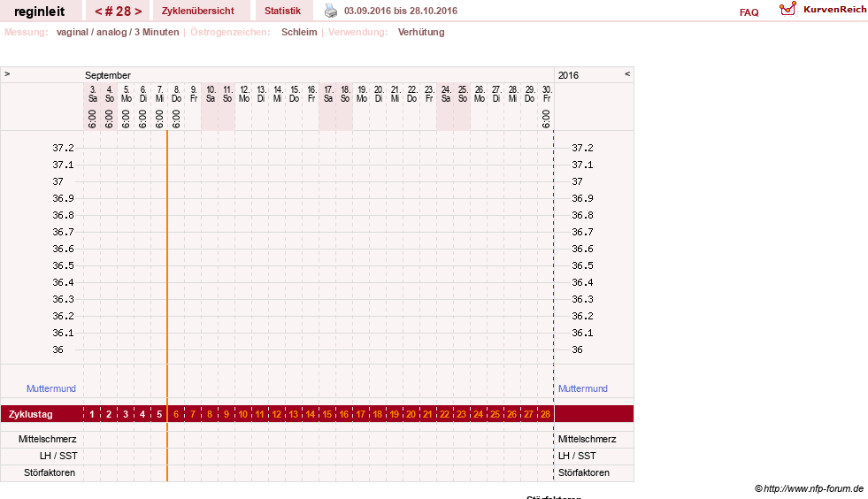Click the printer icon next to date range
Viewport: 868px width, 499px height.
(331, 11)
